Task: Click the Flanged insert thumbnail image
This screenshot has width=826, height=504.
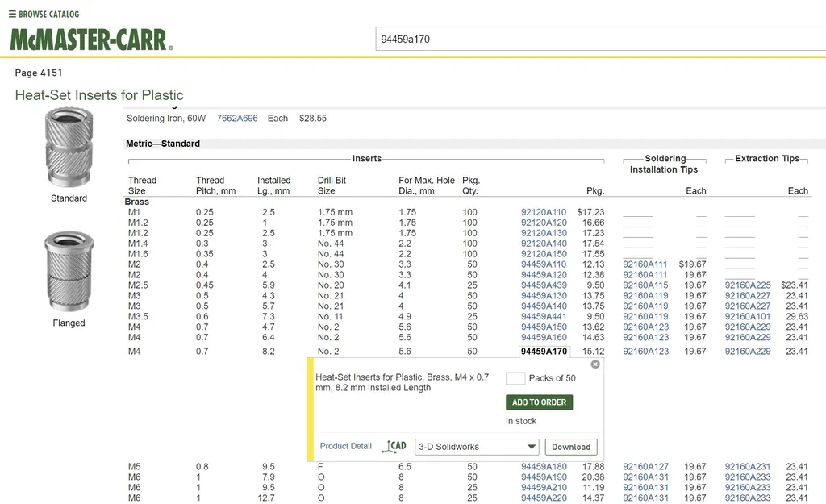Action: pyautogui.click(x=69, y=271)
